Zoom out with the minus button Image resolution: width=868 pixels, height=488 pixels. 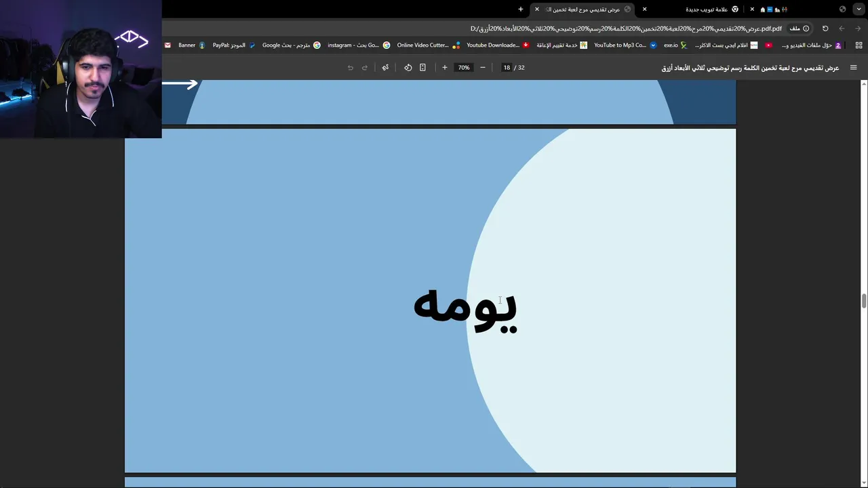483,68
